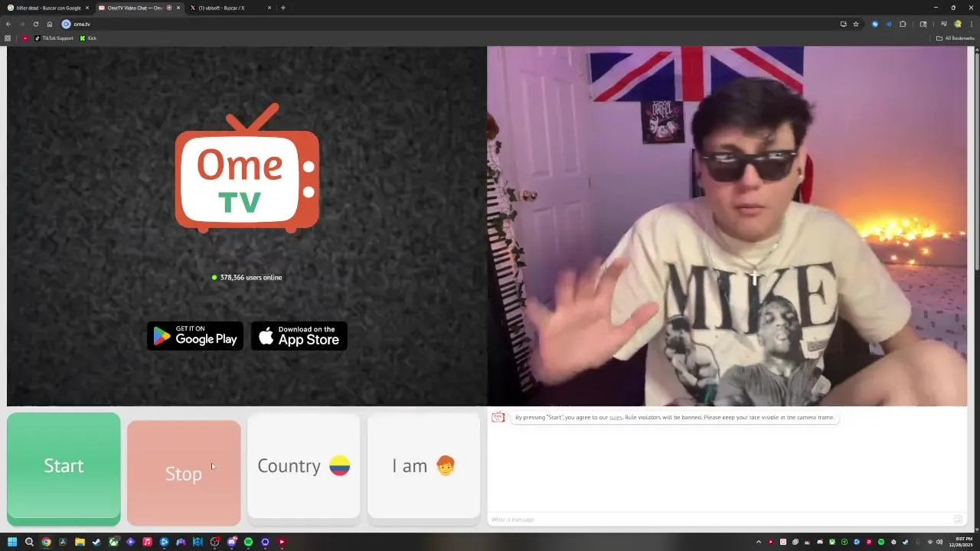Open the Chrome three-dot menu

pyautogui.click(x=972, y=24)
